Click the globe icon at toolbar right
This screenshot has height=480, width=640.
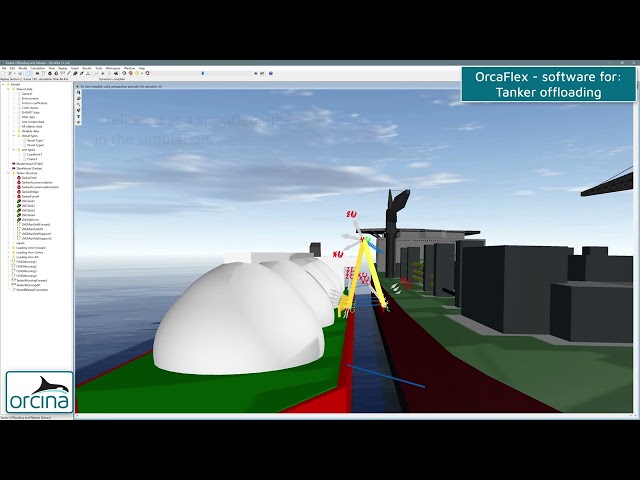point(271,73)
